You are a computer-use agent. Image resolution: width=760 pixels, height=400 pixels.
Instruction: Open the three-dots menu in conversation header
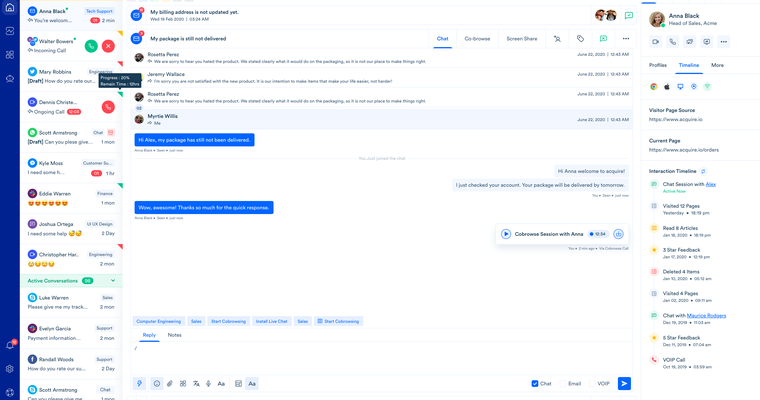[626, 39]
